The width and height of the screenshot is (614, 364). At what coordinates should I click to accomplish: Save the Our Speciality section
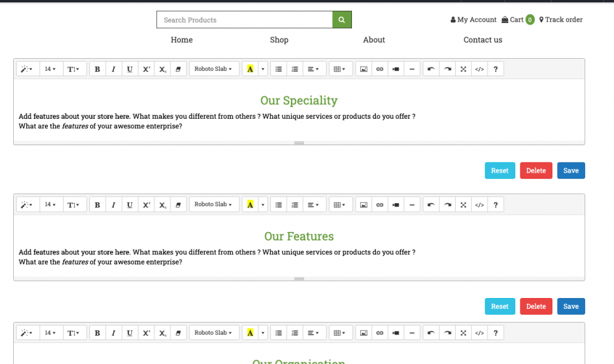click(571, 170)
